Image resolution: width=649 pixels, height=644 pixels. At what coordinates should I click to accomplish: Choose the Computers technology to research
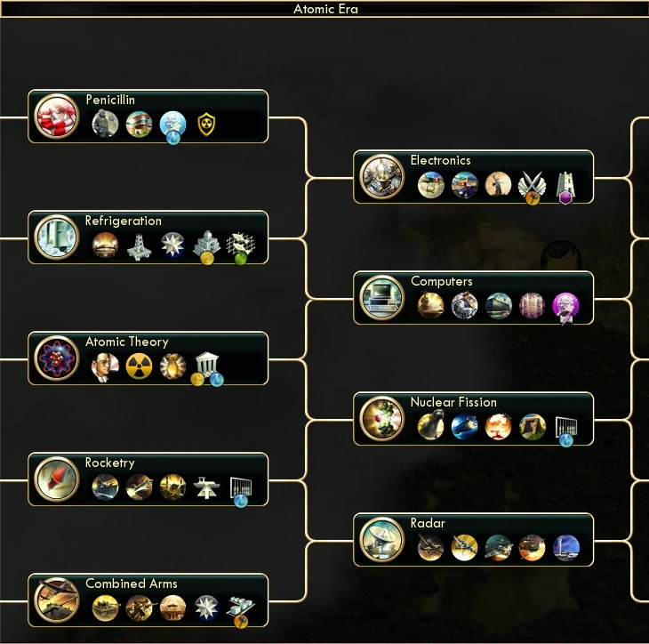(x=474, y=298)
